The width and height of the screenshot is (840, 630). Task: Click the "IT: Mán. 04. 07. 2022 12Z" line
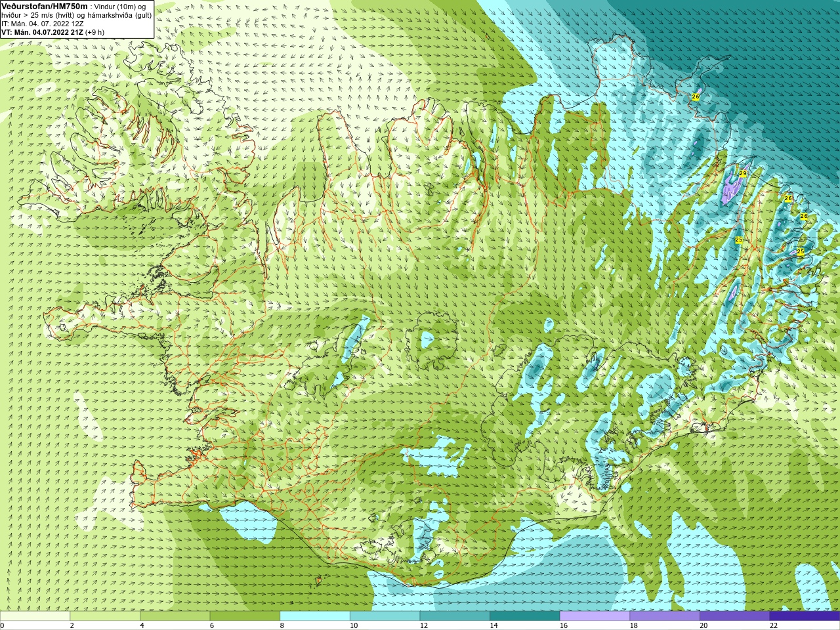(x=42, y=24)
